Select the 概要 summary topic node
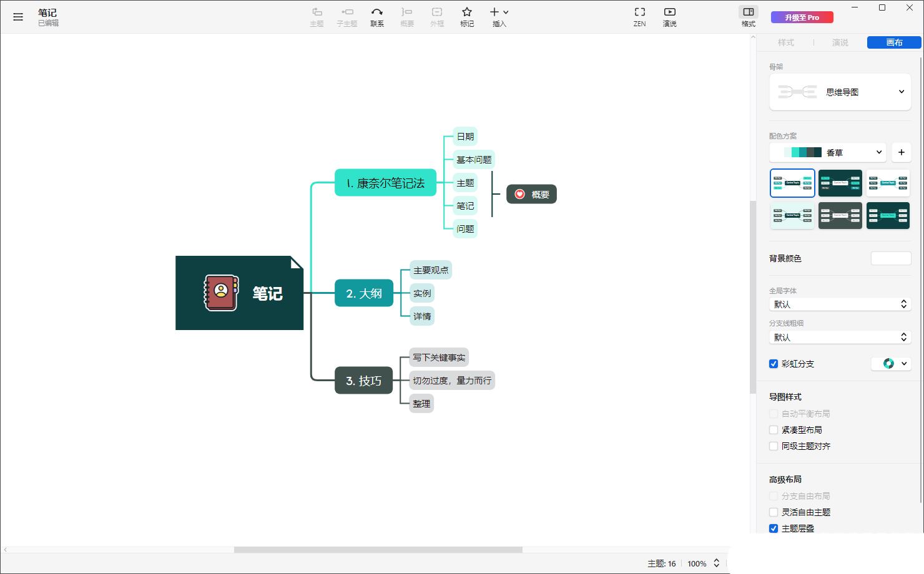924x574 pixels. (531, 195)
